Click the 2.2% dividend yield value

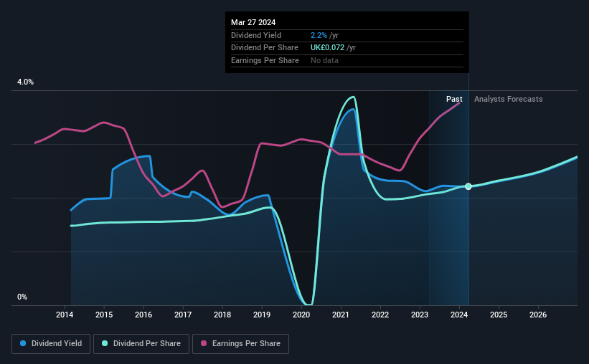coord(319,35)
